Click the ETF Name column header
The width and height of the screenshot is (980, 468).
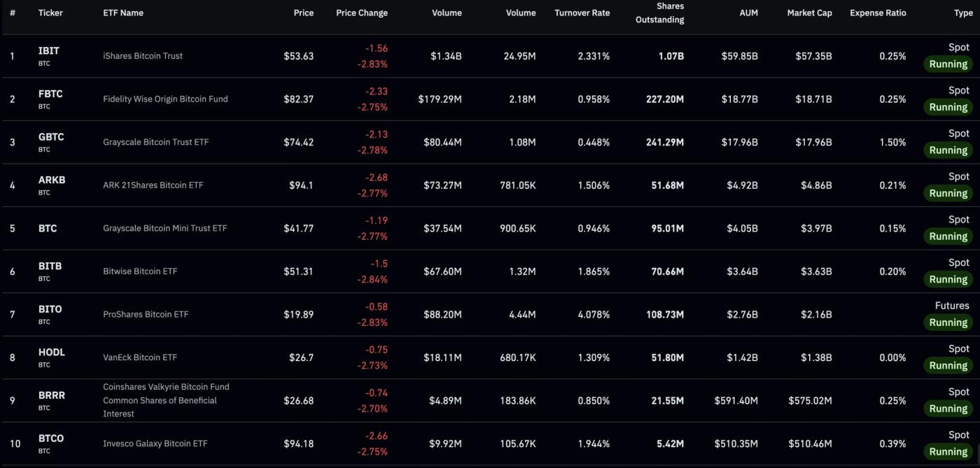[x=123, y=13]
